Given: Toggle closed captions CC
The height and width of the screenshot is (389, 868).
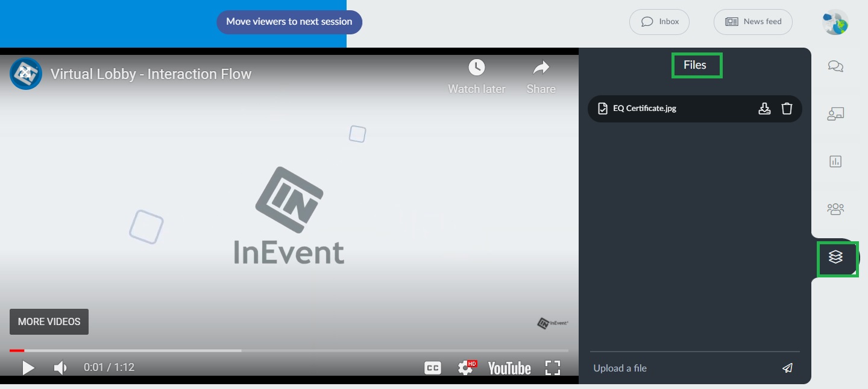Looking at the screenshot, I should tap(433, 368).
